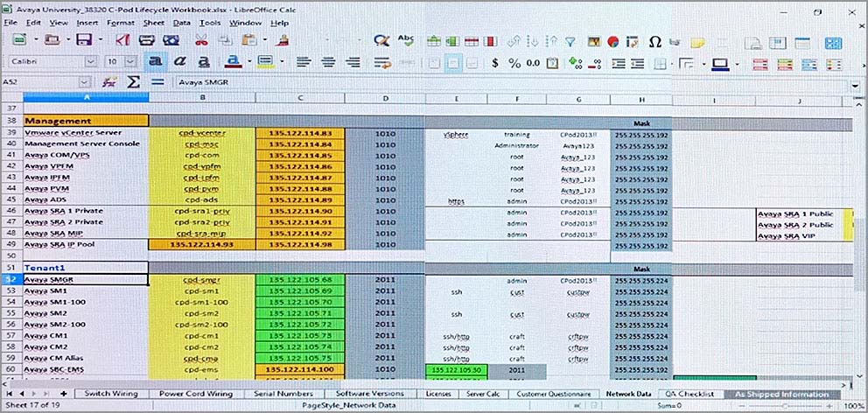This screenshot has width=868, height=413.
Task: Insert a chart
Action: tap(612, 41)
